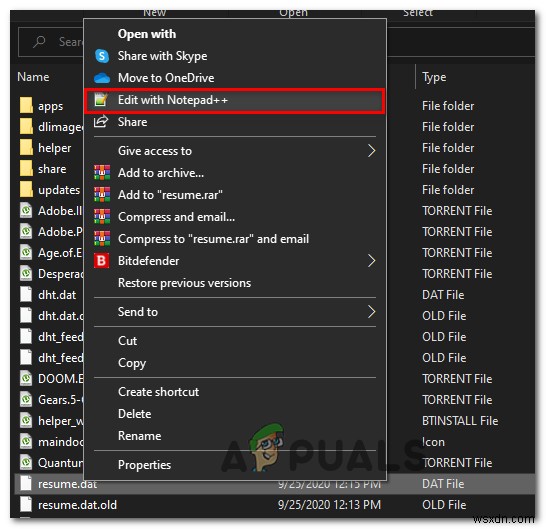Expand the Give access to submenu arrow
Viewport: 546px width, 529px height.
tap(372, 151)
